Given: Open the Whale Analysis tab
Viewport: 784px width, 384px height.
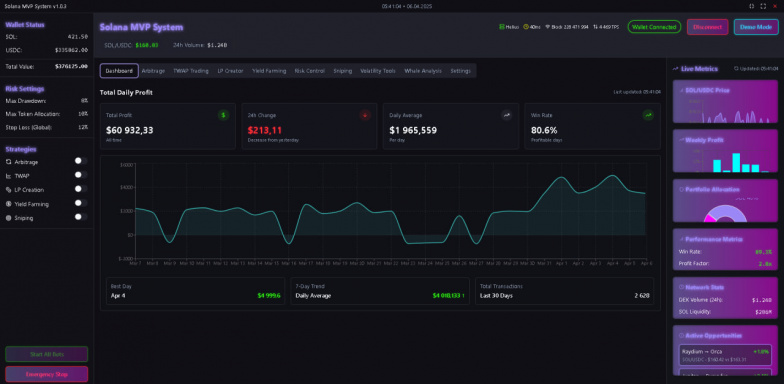Looking at the screenshot, I should [x=423, y=71].
